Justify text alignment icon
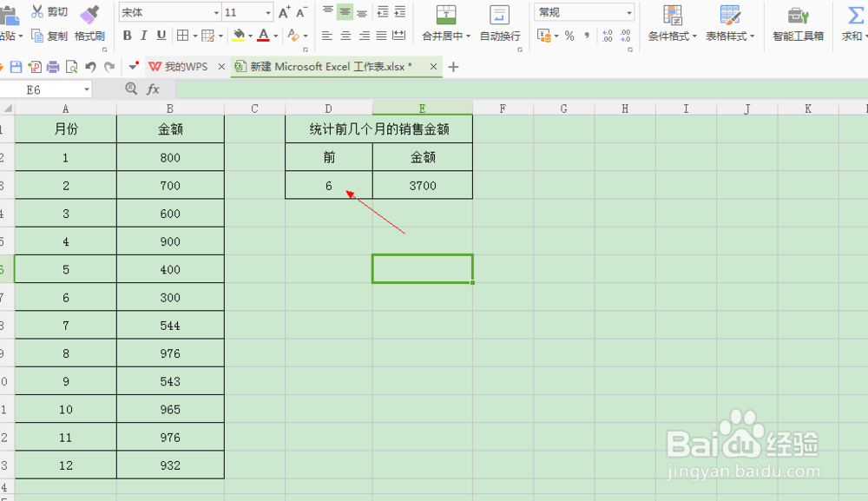The image size is (868, 501). pyautogui.click(x=381, y=36)
